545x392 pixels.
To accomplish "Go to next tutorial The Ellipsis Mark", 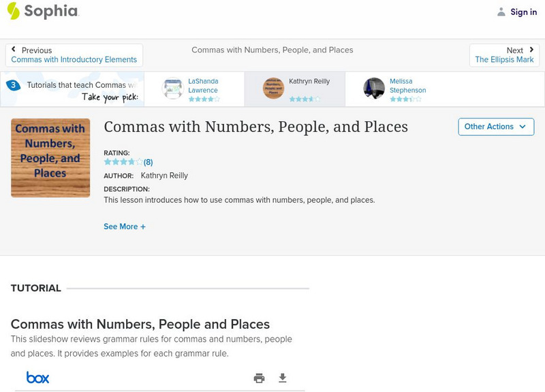I will 505,59.
